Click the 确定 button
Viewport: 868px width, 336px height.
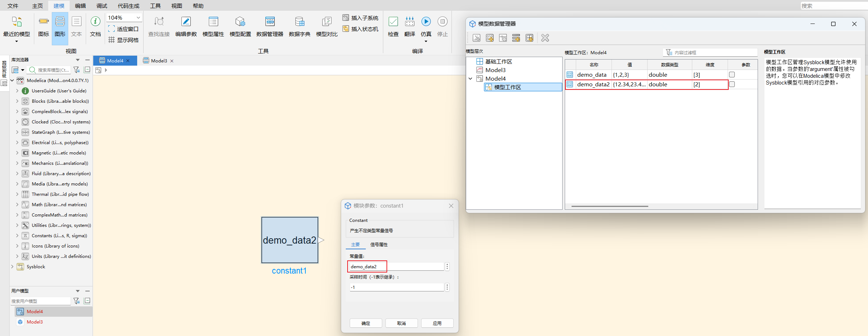365,323
